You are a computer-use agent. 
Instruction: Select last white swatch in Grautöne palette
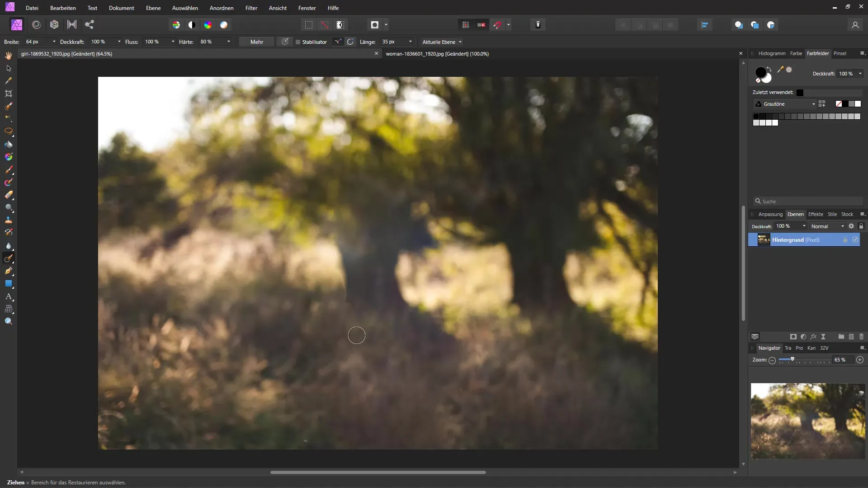tap(775, 123)
